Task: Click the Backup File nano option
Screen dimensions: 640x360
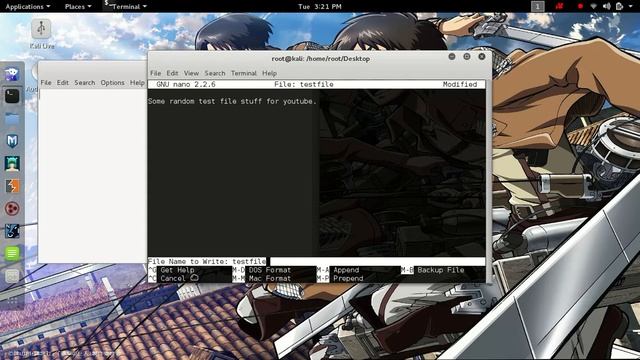Action: tap(441, 270)
